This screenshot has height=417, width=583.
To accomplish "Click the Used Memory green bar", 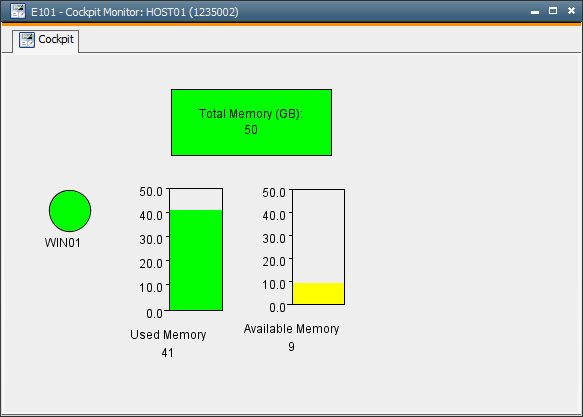I will point(196,260).
